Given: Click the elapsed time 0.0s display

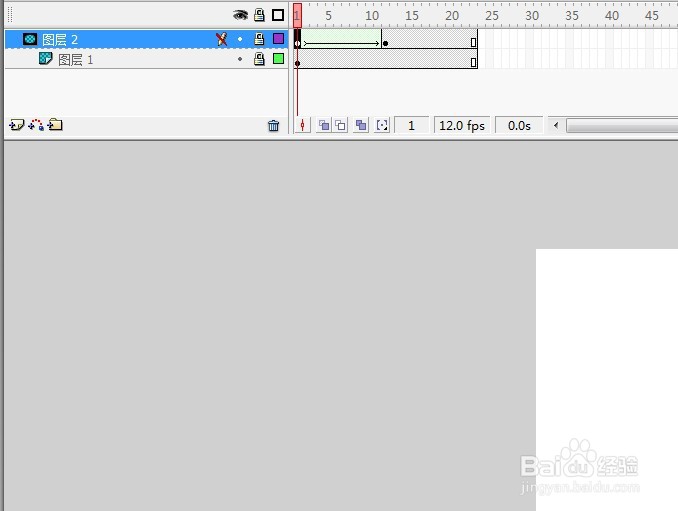Looking at the screenshot, I should pos(519,126).
